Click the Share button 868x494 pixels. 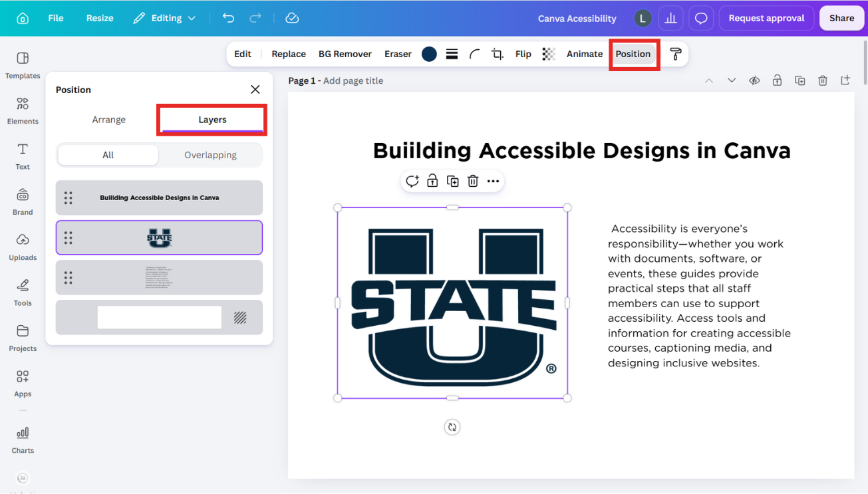click(841, 19)
